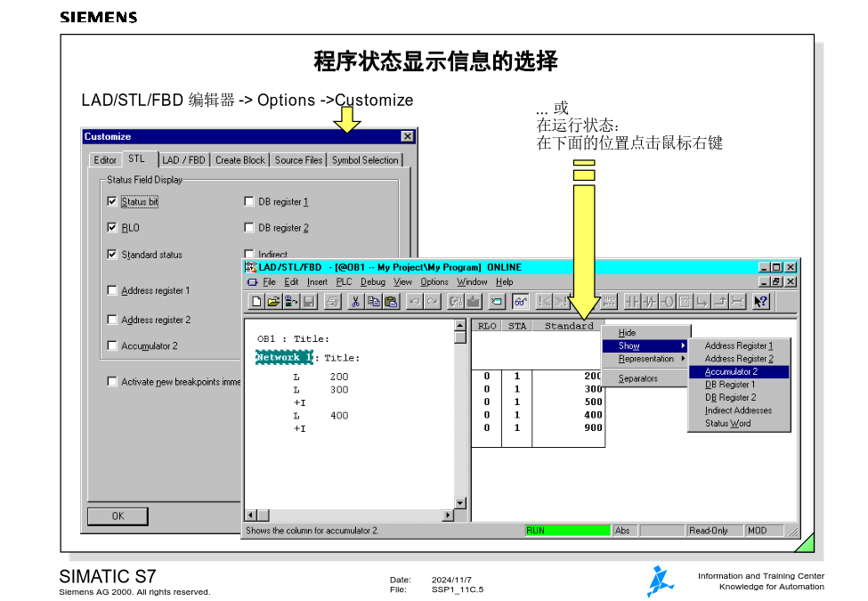Click the New document toolbar icon
Screen dimensions: 868x601
[x=256, y=302]
